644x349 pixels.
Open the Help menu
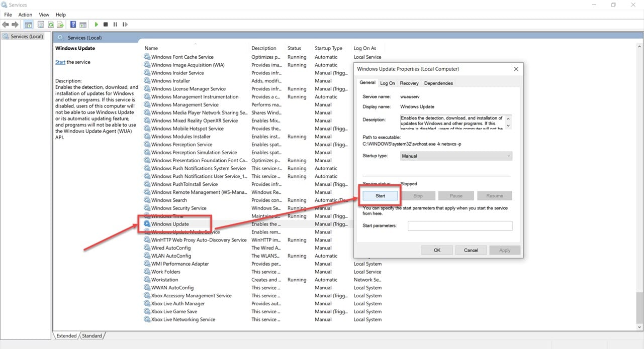pyautogui.click(x=61, y=15)
